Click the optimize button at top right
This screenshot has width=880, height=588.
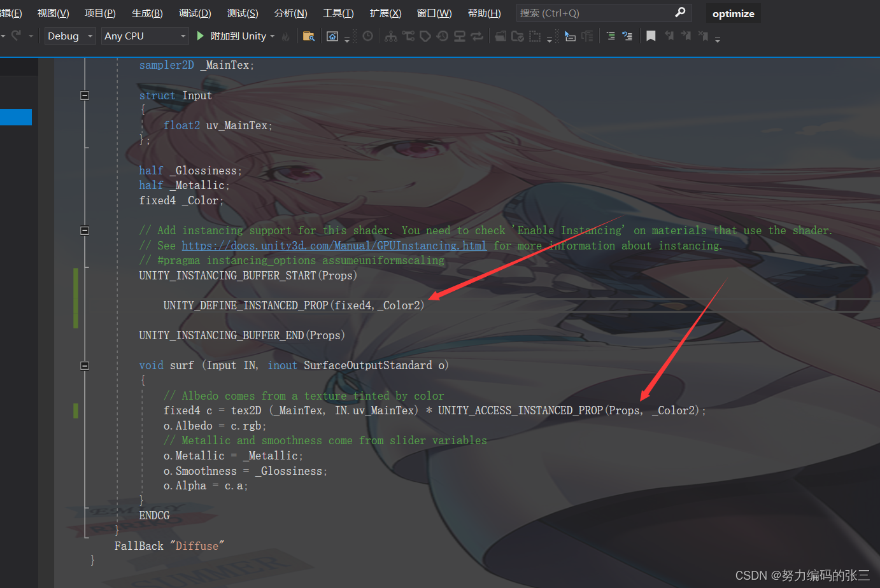[x=733, y=12]
